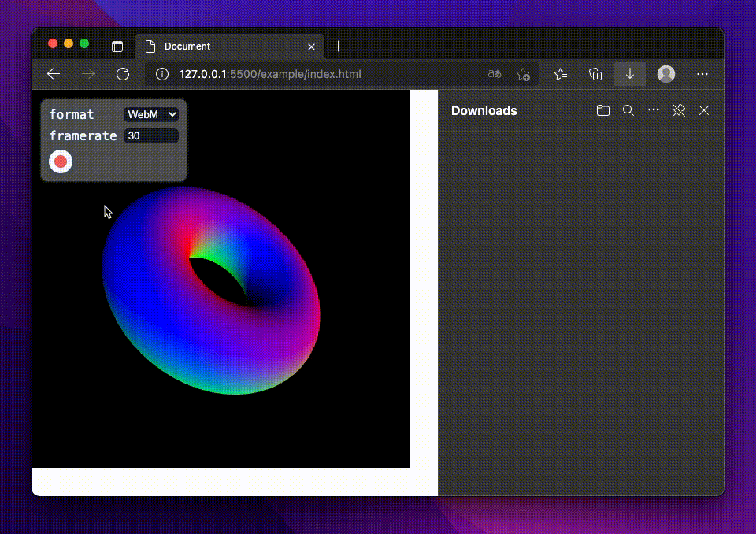The width and height of the screenshot is (756, 534).
Task: Open the WebM format dropdown
Action: click(x=151, y=114)
